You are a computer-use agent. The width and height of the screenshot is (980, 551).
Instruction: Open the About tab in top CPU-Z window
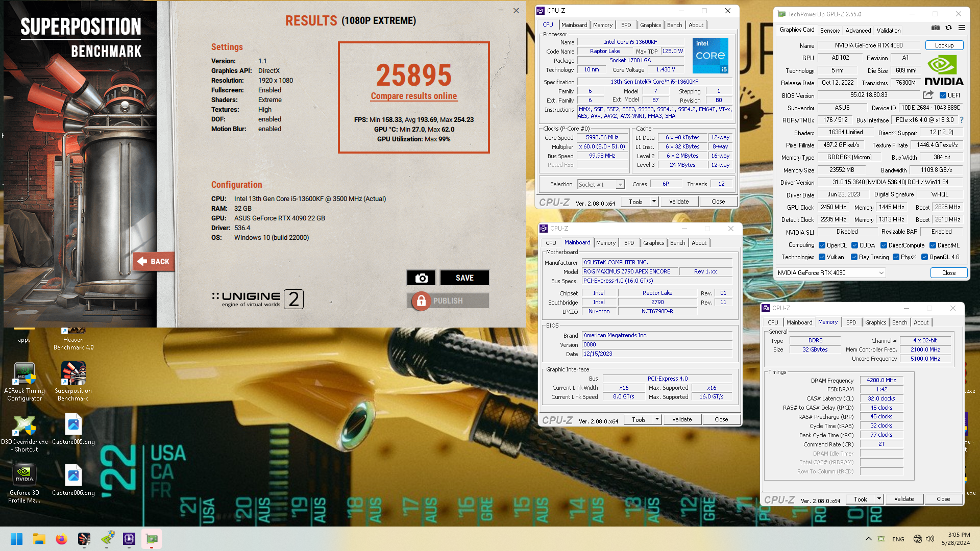coord(696,25)
